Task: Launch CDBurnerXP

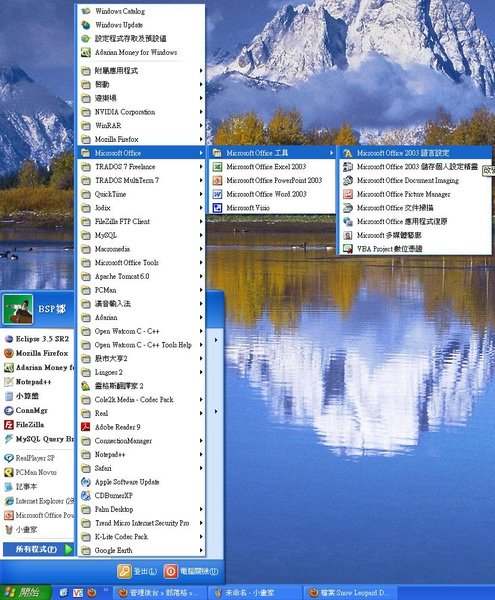Action: pyautogui.click(x=141, y=496)
